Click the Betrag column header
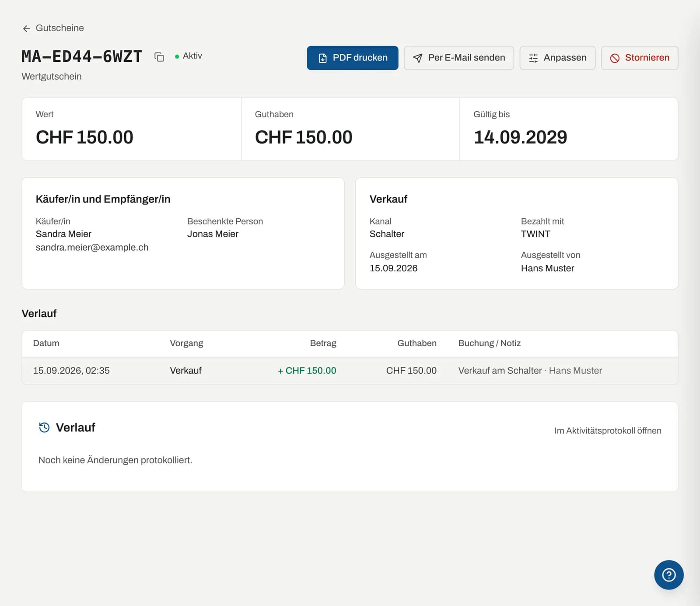 tap(323, 343)
